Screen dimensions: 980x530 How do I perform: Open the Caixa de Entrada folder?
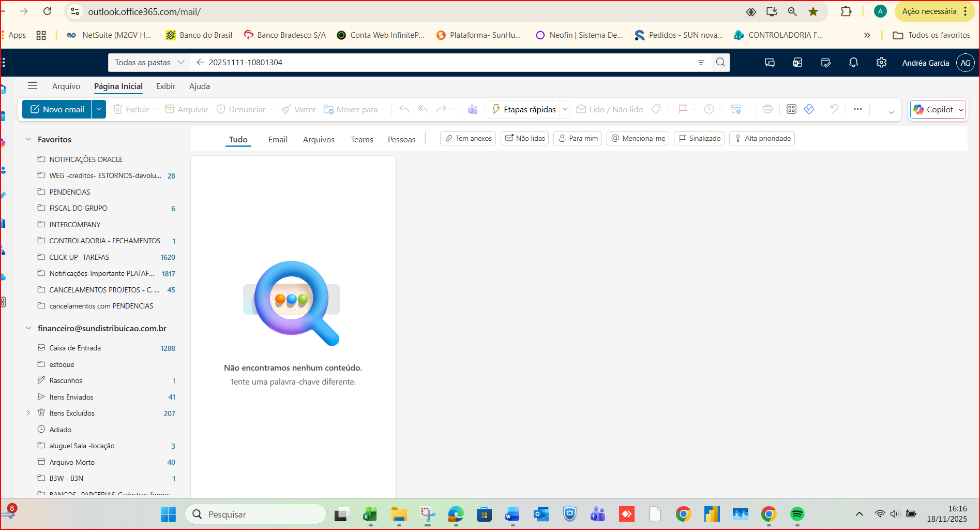(75, 348)
